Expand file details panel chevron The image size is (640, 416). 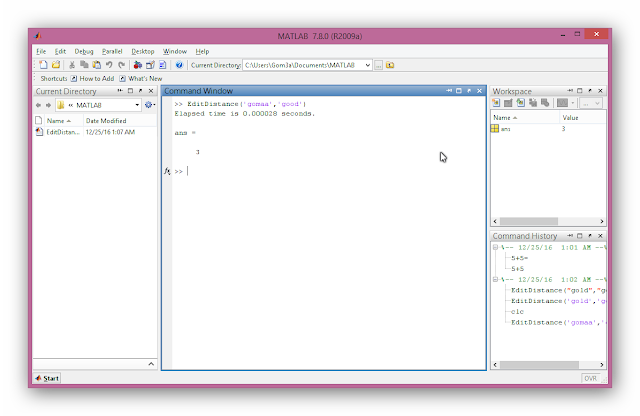pyautogui.click(x=151, y=364)
